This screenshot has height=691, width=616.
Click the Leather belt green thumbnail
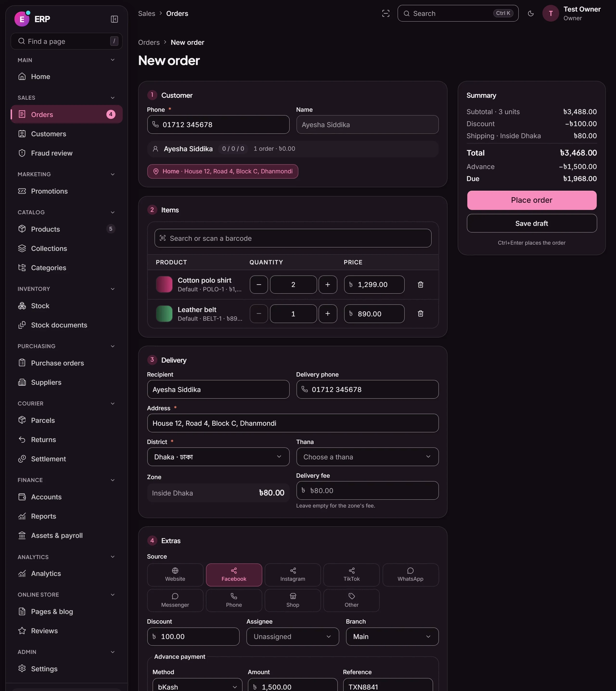[164, 314]
